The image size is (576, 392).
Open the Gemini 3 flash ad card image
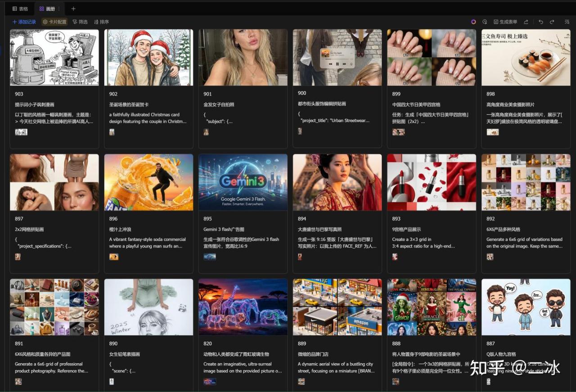pyautogui.click(x=243, y=182)
